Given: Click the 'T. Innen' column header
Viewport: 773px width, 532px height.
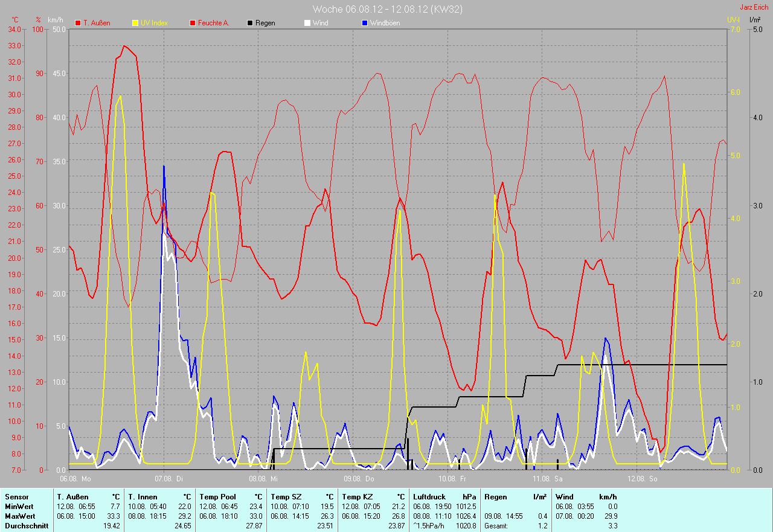Looking at the screenshot, I should [143, 496].
